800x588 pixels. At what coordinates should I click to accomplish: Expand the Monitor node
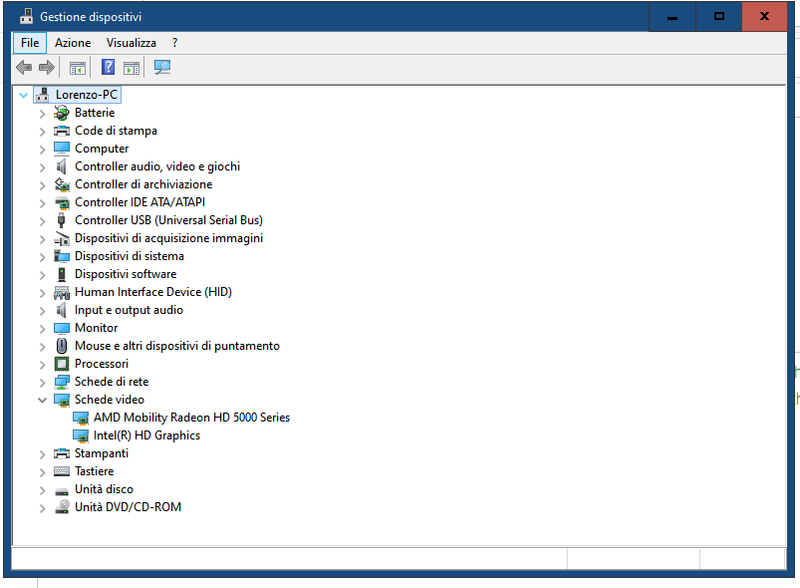coord(42,329)
